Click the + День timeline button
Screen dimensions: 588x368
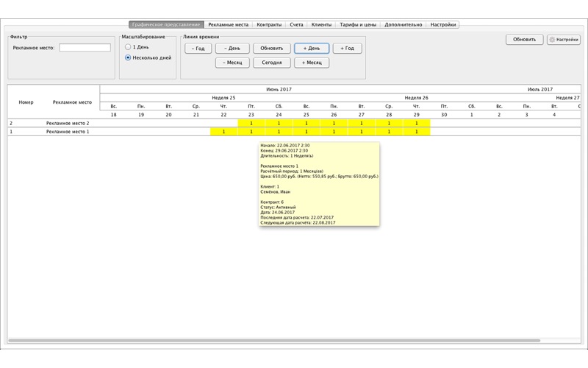(x=312, y=49)
